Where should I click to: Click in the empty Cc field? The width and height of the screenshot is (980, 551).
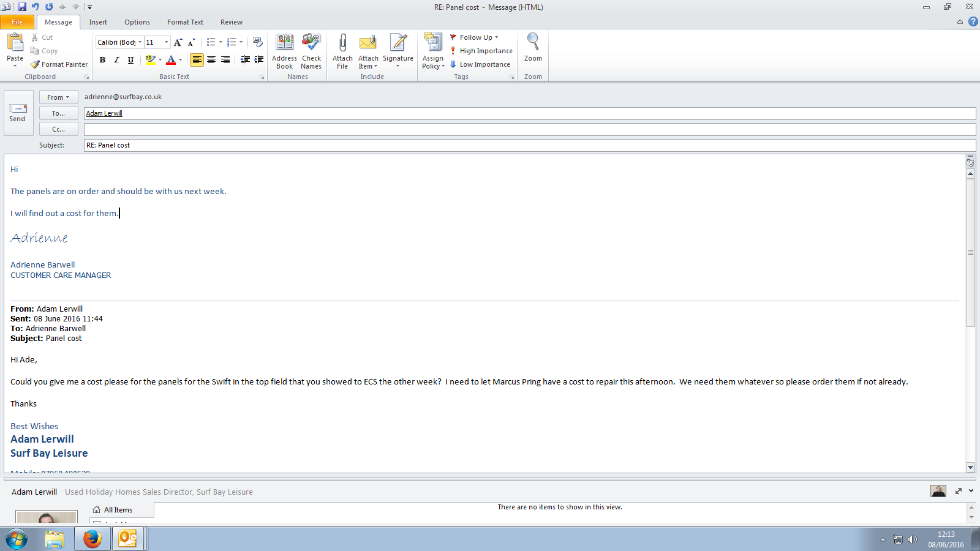(530, 129)
